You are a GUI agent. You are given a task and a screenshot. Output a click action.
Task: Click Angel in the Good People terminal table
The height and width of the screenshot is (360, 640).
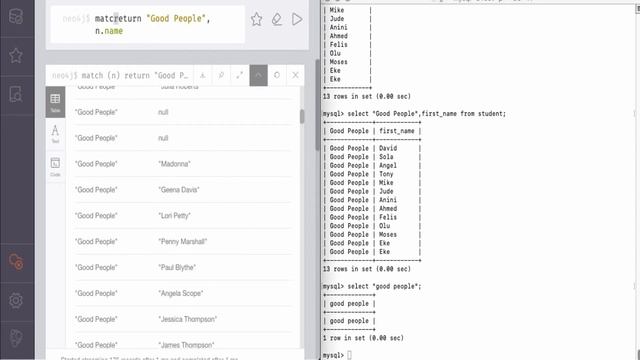pos(388,165)
